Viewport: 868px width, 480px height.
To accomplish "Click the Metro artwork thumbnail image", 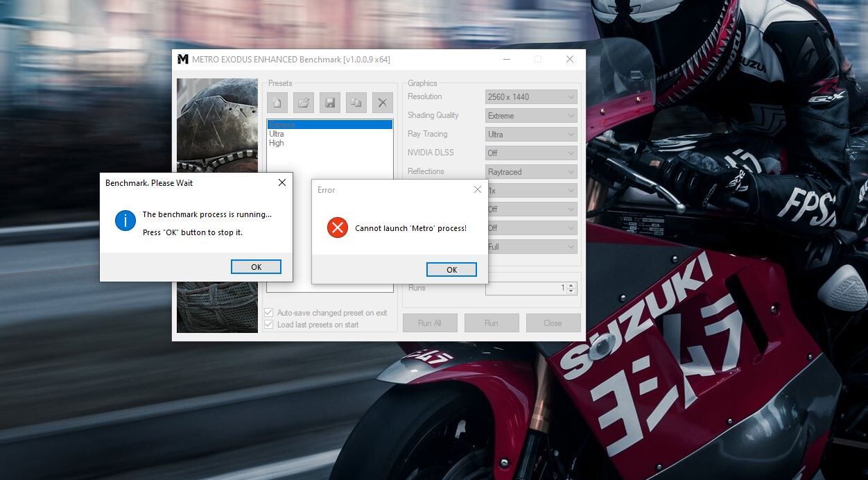I will [x=217, y=125].
